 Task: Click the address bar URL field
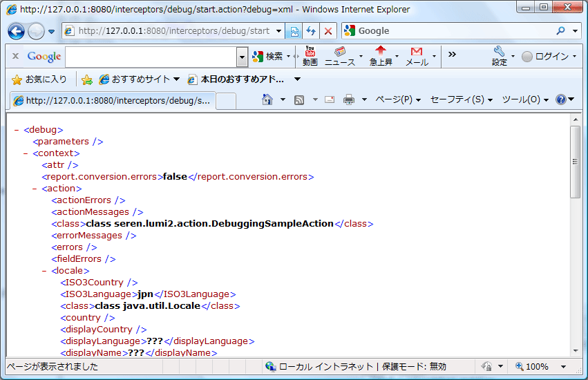169,31
